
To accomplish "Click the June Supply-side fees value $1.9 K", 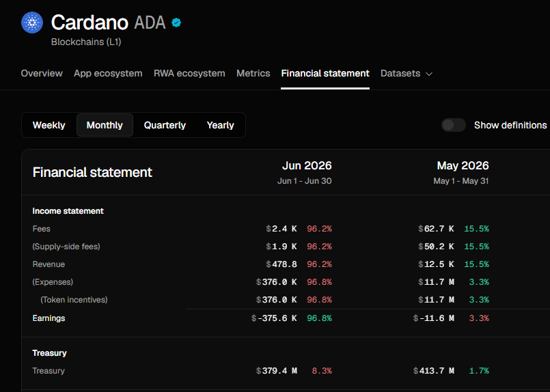I will click(x=281, y=247).
